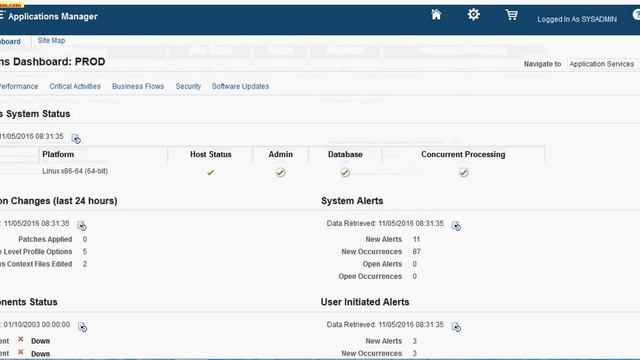Image resolution: width=640 pixels, height=360 pixels.
Task: Open the Critical Activities subtab
Action: 75,87
